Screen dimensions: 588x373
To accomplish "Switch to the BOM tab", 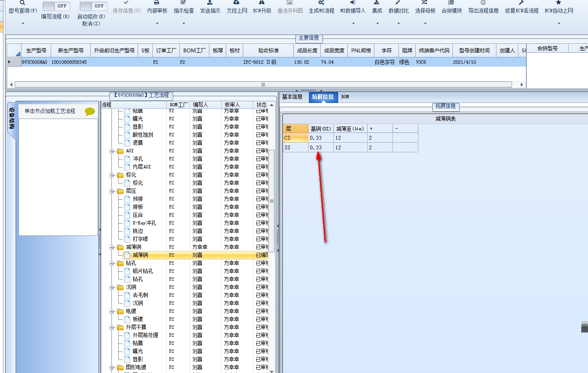I will pos(345,97).
